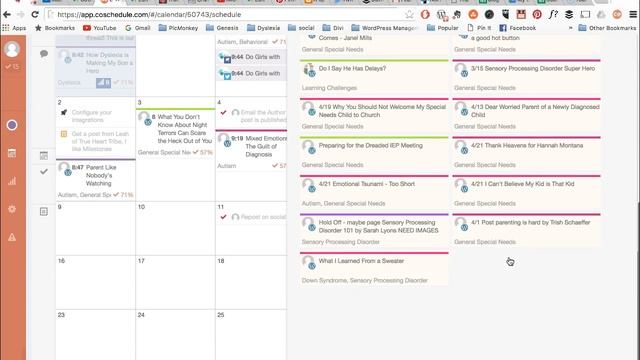
Task: Open the PicMonkey bookmarks folder
Action: click(178, 28)
